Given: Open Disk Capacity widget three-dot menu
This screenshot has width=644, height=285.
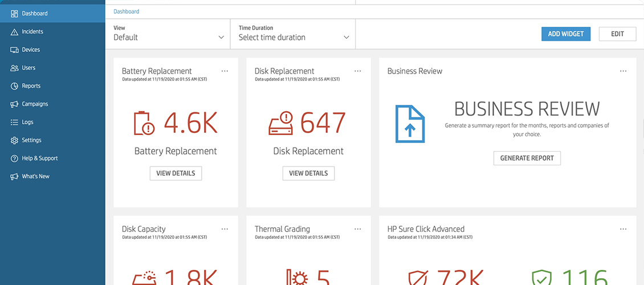Looking at the screenshot, I should [x=225, y=229].
